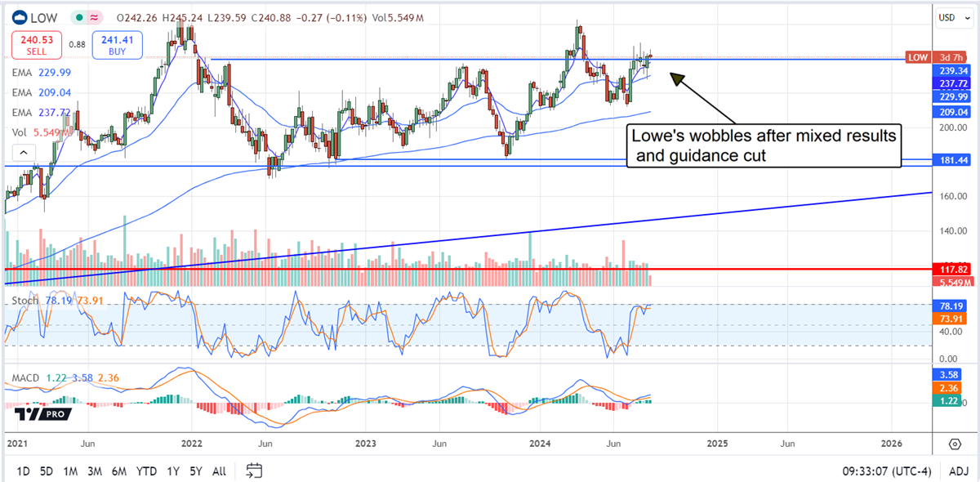Select the Vol 5.549M legend entry
This screenshot has height=482, width=980.
click(x=42, y=132)
